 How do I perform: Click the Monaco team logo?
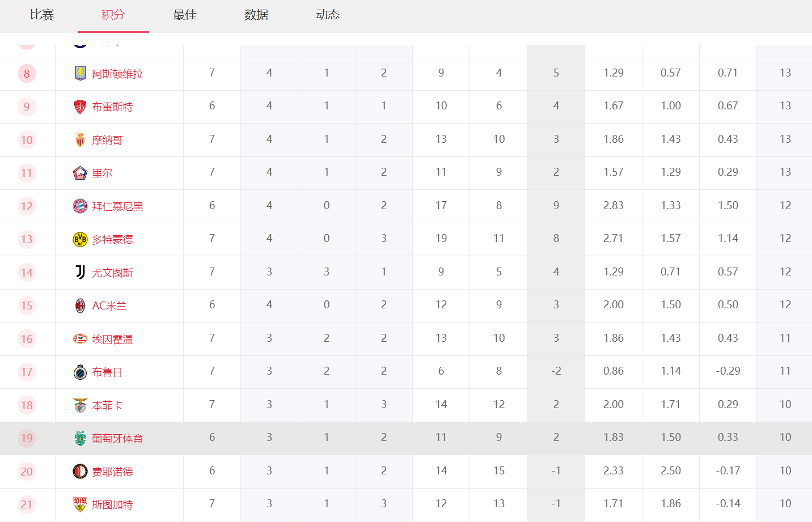80,140
